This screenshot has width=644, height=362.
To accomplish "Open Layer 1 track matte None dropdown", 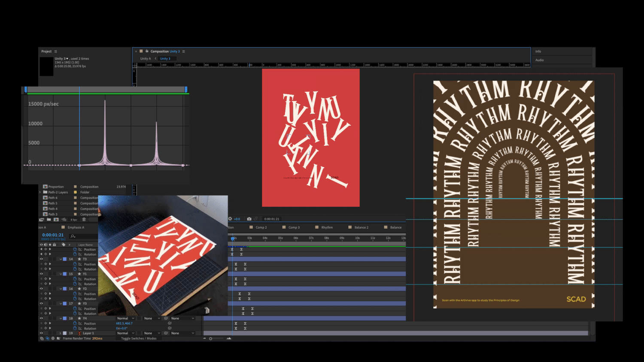I will [x=151, y=333].
